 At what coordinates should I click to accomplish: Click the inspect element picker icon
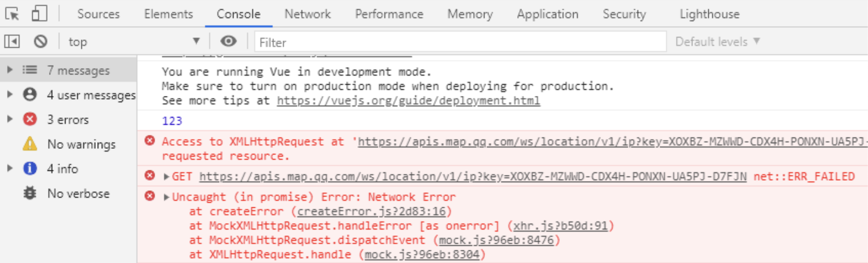pyautogui.click(x=12, y=14)
